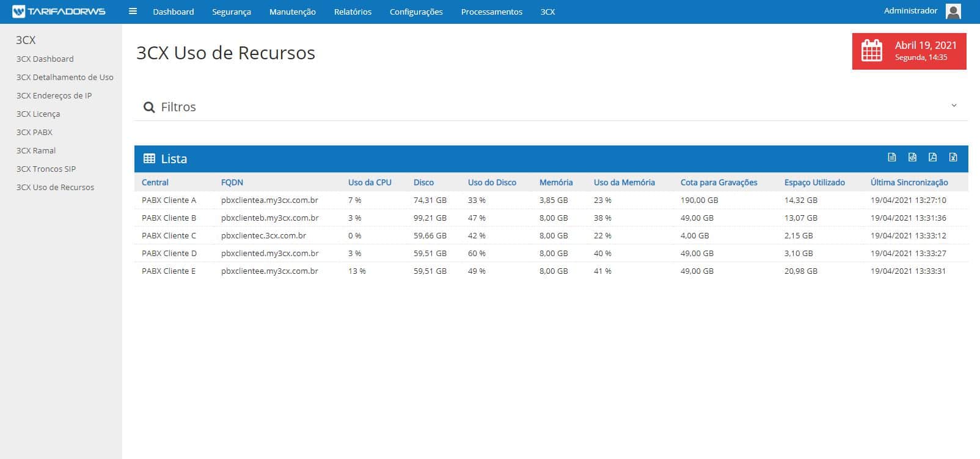Image resolution: width=980 pixels, height=459 pixels.
Task: Go to 3CX Dashboard in sidebar
Action: tap(45, 59)
